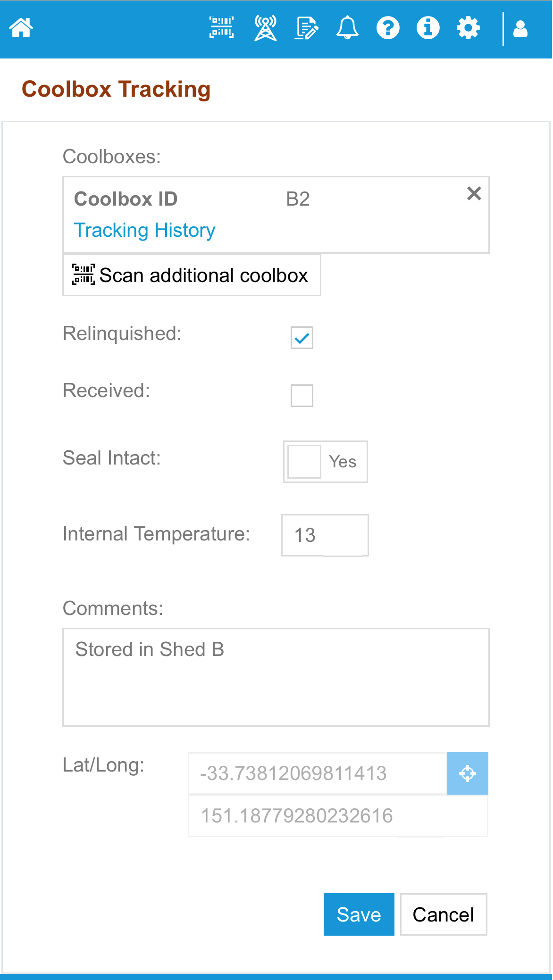This screenshot has width=553, height=980.
Task: Click the Info icon in the header
Action: click(427, 28)
